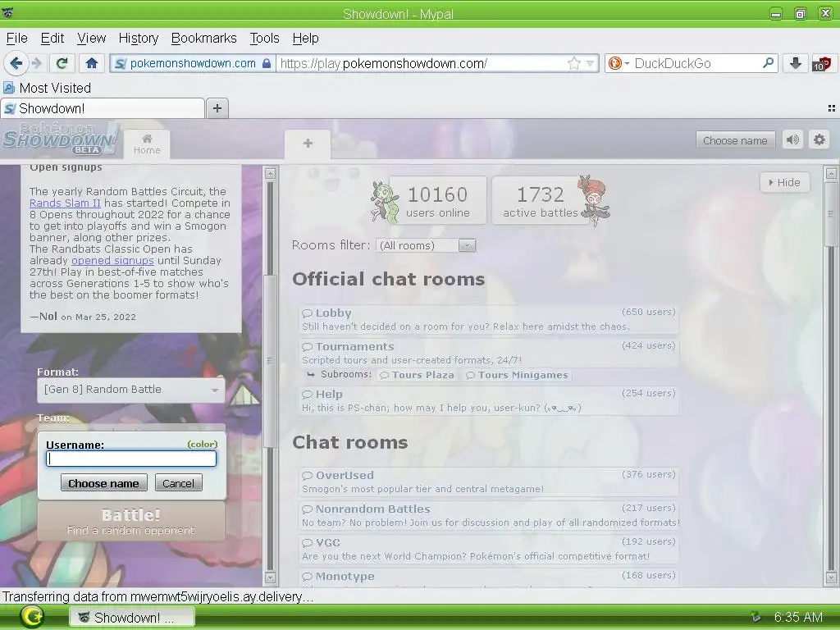This screenshot has width=840, height=630.
Task: Bookmark this page with the star icon
Action: coord(573,63)
